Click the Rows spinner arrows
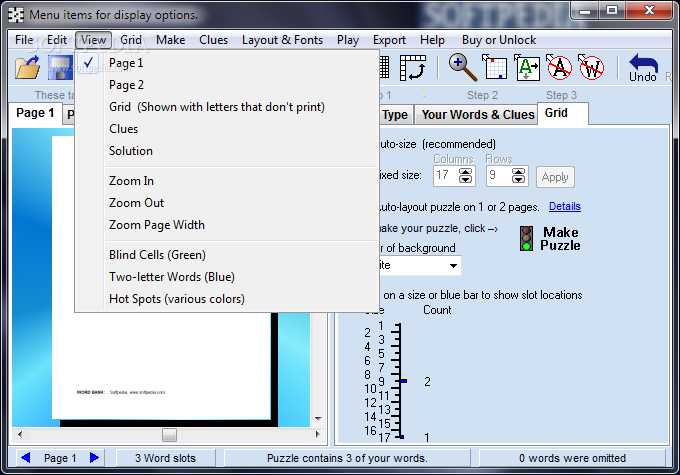 tap(518, 176)
